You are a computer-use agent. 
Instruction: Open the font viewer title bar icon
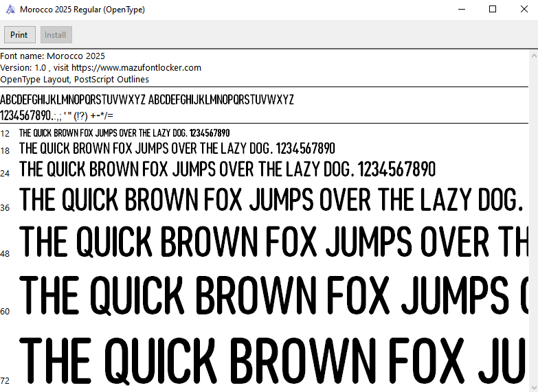10,10
